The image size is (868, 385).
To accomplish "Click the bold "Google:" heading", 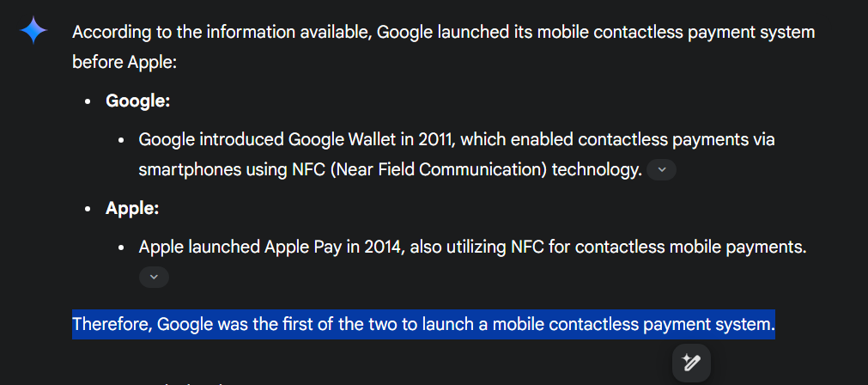I will coord(137,101).
